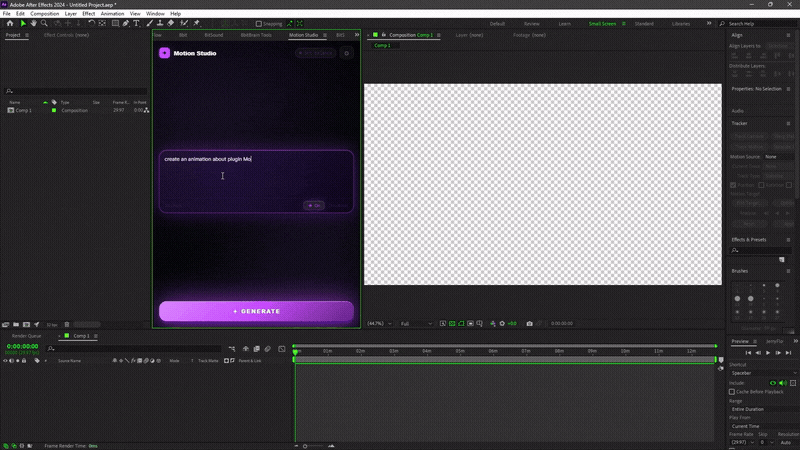Click the reset exposure icon under viewer
800x450 pixels.
point(502,323)
